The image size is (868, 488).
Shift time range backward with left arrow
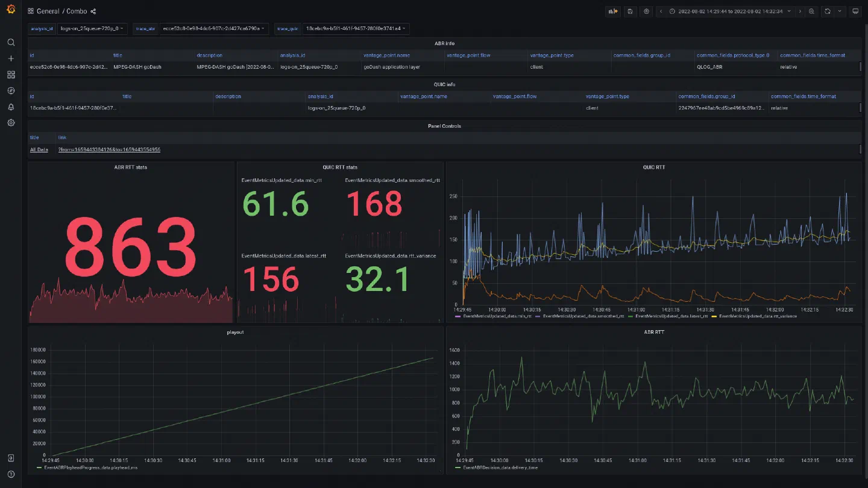(x=661, y=11)
